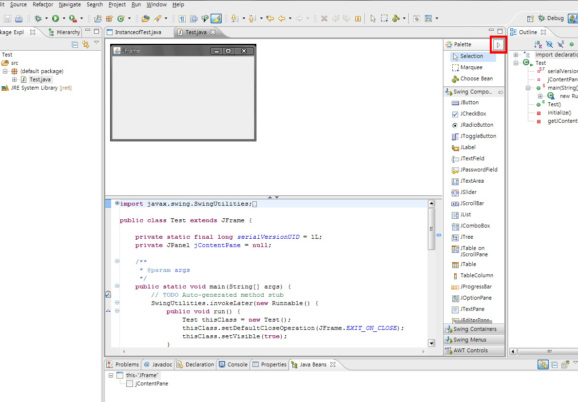Open the Swing Menus palette drawer
This screenshot has height=402, width=578.
pyautogui.click(x=474, y=340)
